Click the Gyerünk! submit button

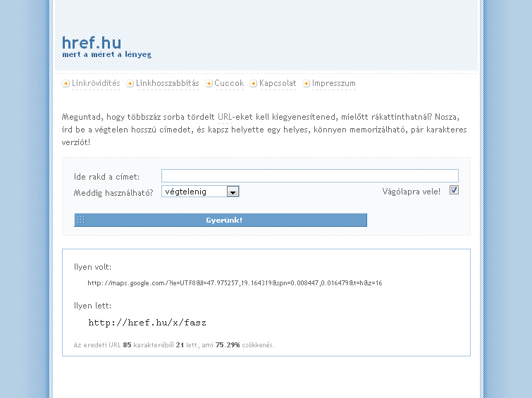[x=221, y=220]
